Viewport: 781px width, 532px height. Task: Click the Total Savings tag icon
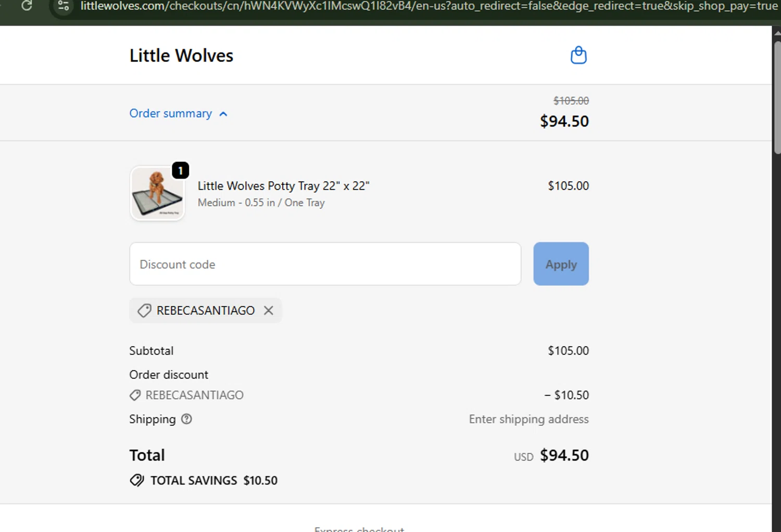tap(137, 480)
